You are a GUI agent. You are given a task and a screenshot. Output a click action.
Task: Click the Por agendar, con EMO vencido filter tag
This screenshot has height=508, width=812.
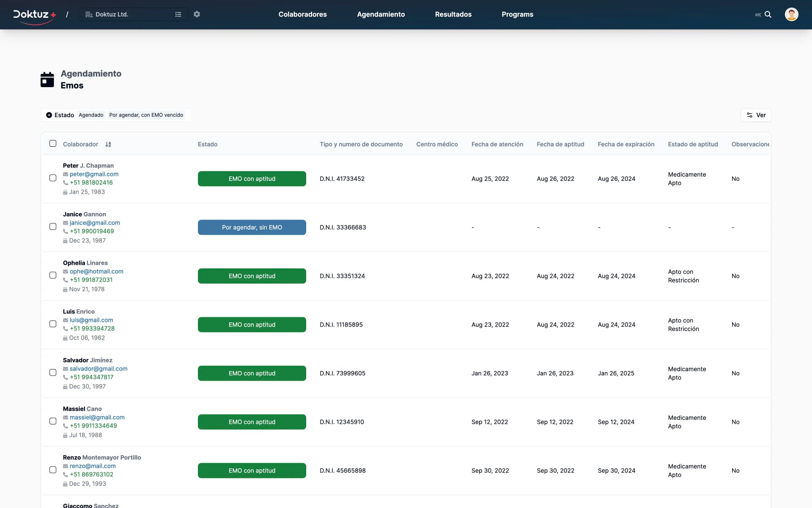pyautogui.click(x=146, y=115)
